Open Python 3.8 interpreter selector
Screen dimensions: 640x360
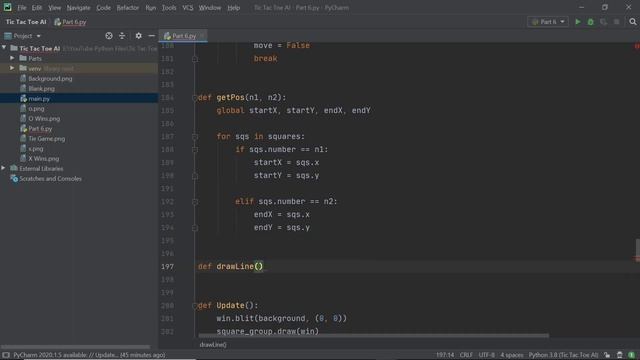[x=563, y=355]
